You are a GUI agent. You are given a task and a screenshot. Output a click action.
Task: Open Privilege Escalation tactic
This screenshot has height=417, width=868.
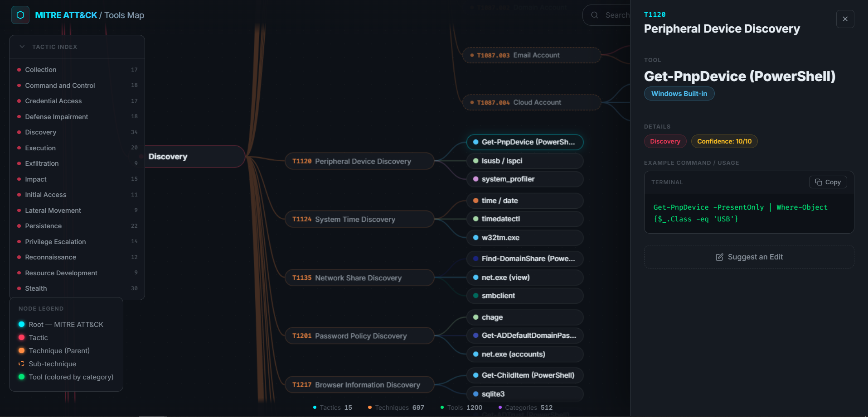click(x=77, y=242)
